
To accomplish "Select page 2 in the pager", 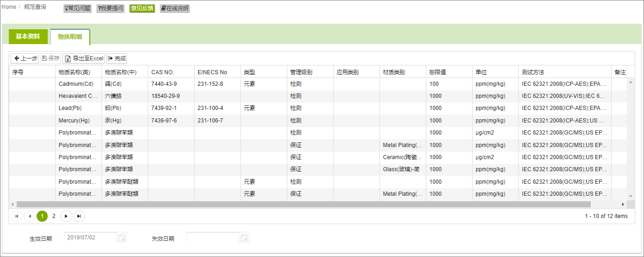I will pyautogui.click(x=54, y=216).
